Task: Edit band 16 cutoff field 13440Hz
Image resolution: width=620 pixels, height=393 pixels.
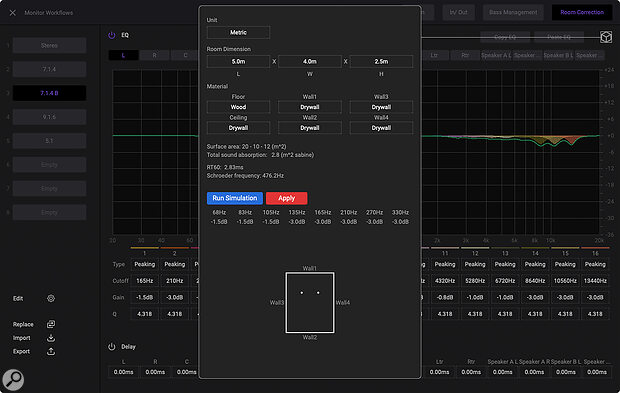Action: pyautogui.click(x=595, y=281)
